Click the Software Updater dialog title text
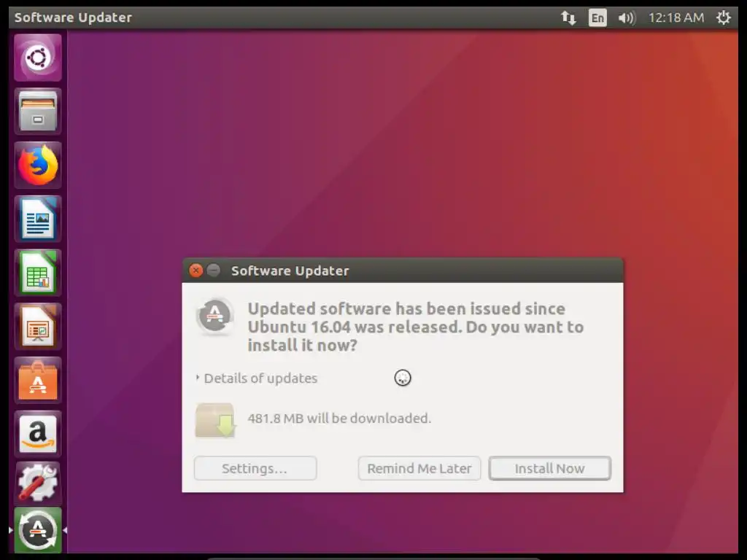This screenshot has width=747, height=560. [x=290, y=271]
